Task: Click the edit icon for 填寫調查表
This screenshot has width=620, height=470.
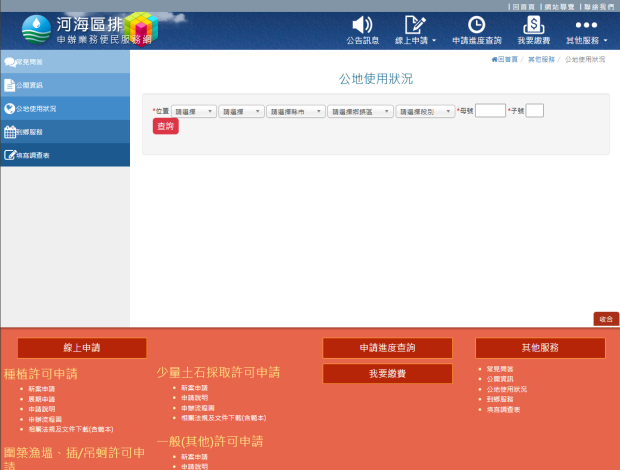Action: pyautogui.click(x=10, y=155)
